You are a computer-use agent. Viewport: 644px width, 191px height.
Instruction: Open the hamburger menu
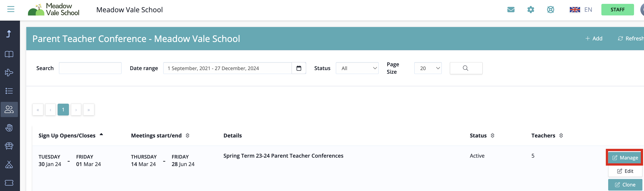pos(11,9)
